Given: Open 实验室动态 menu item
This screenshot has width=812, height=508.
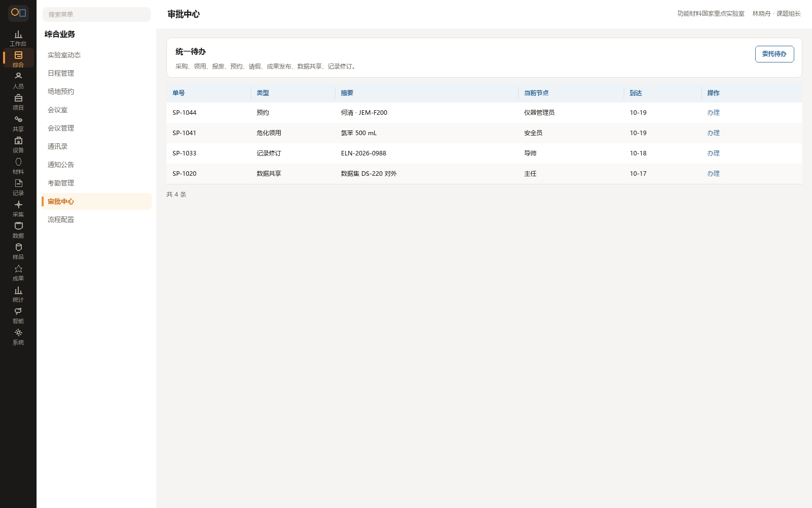Looking at the screenshot, I should point(96,55).
